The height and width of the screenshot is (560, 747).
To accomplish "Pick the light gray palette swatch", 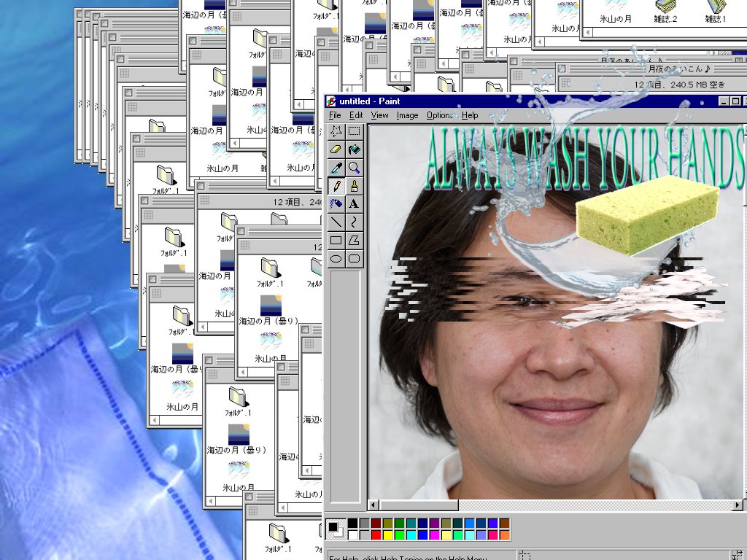I will [365, 535].
